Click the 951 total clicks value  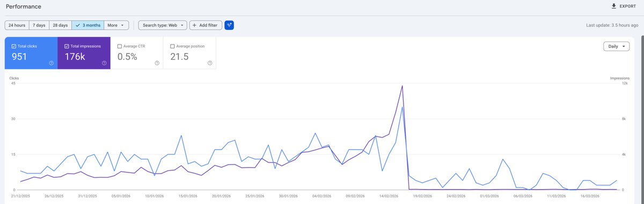[x=19, y=57]
